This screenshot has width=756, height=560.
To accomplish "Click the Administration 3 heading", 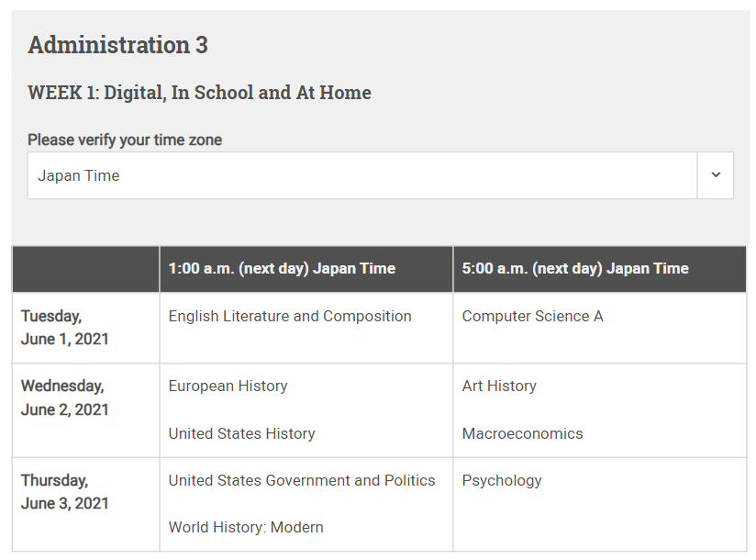I will (118, 45).
